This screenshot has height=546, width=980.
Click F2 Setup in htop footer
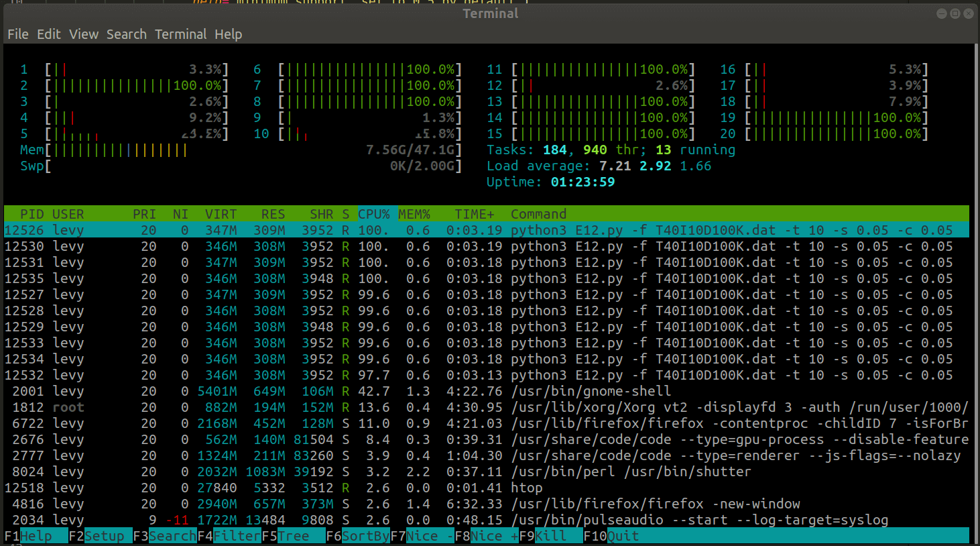point(101,536)
